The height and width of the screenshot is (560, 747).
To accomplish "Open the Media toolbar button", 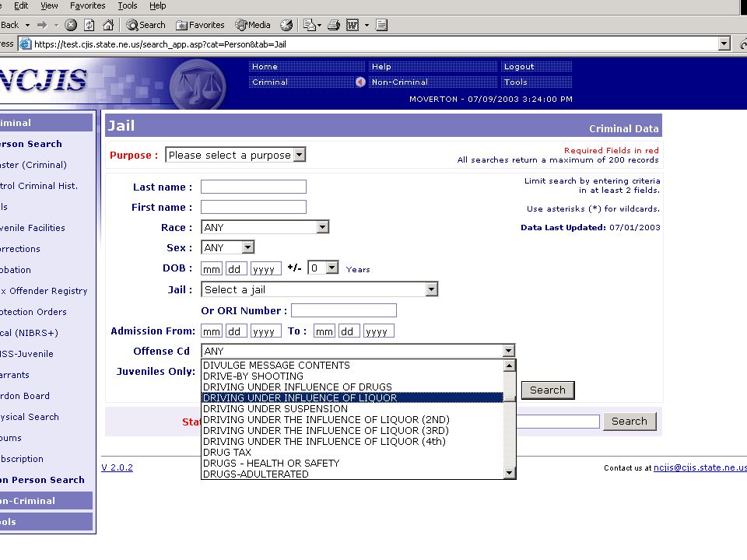I will coord(253,25).
